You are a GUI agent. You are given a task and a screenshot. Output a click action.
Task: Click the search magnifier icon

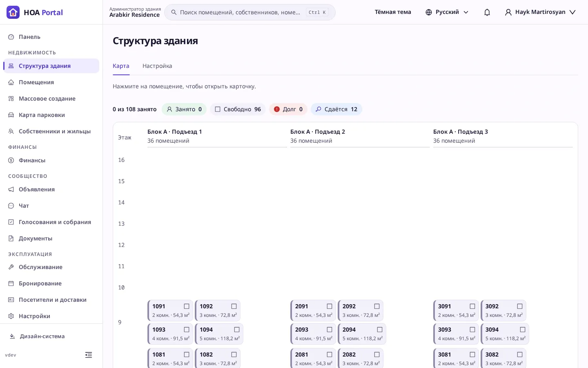pos(174,12)
